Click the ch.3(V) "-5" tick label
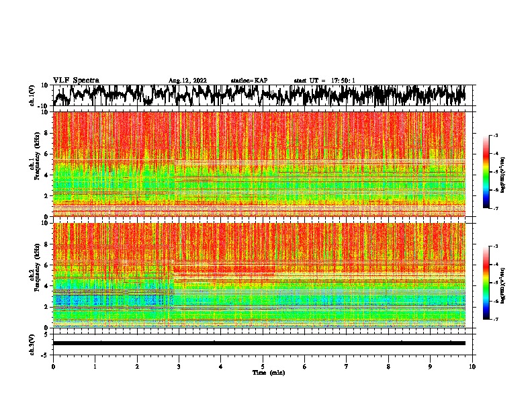Viewport: 532px width, 411px height. (45, 355)
